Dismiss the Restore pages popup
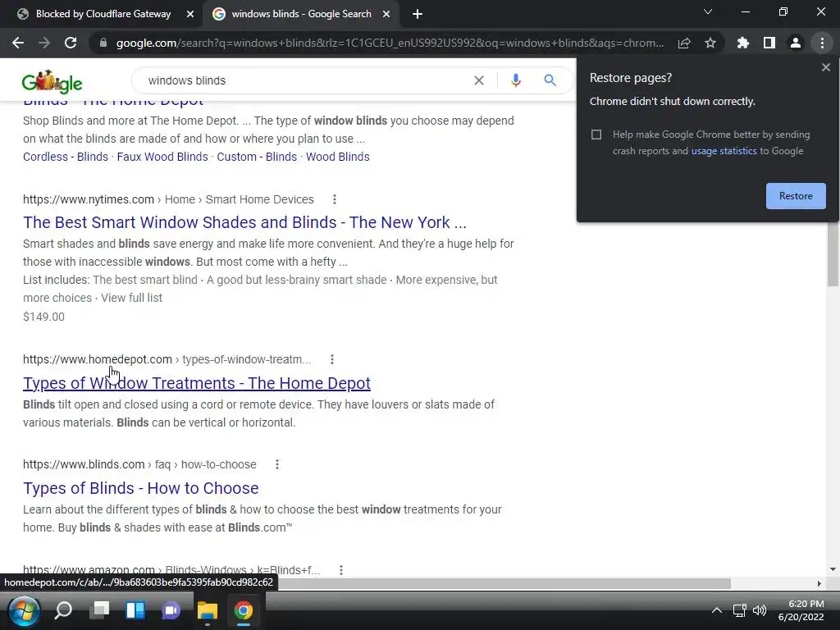The image size is (840, 630). [x=826, y=67]
